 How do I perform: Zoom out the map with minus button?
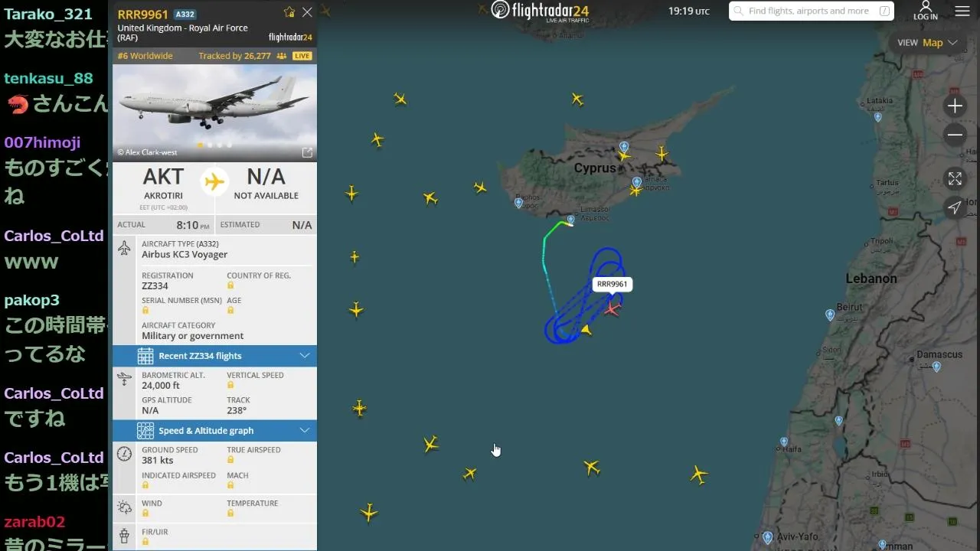tap(955, 135)
